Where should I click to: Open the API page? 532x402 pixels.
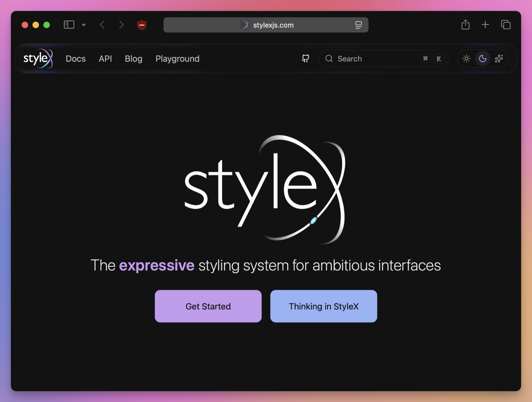coord(105,59)
